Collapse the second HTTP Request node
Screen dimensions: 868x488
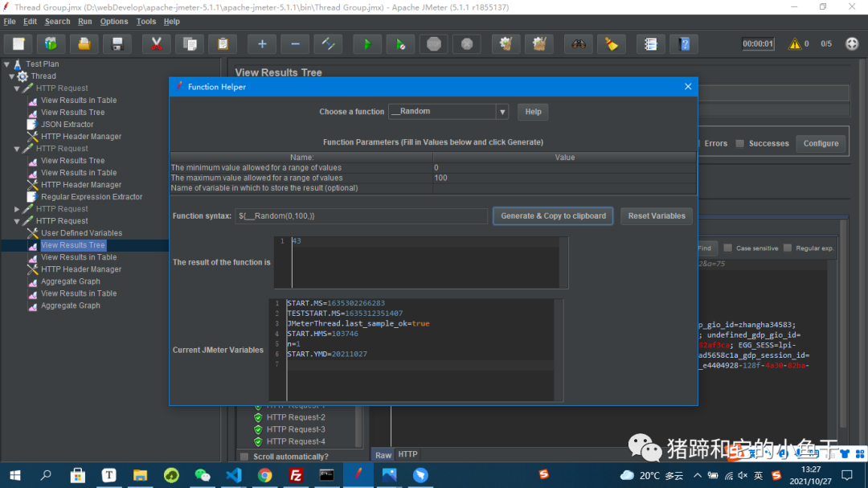(x=17, y=149)
